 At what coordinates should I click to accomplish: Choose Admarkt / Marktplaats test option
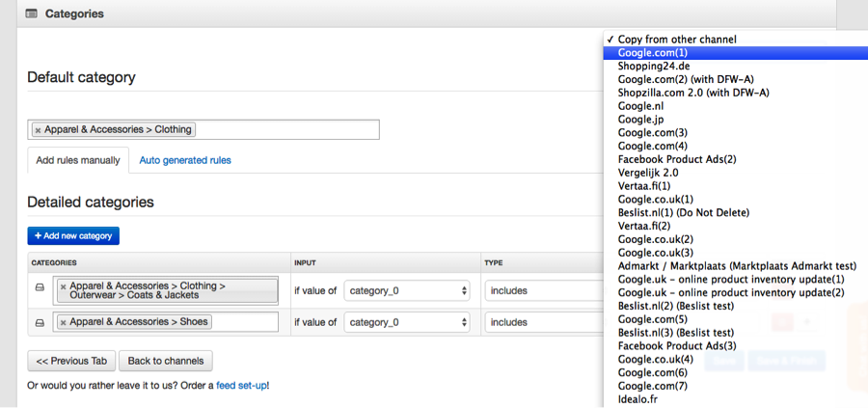click(735, 265)
